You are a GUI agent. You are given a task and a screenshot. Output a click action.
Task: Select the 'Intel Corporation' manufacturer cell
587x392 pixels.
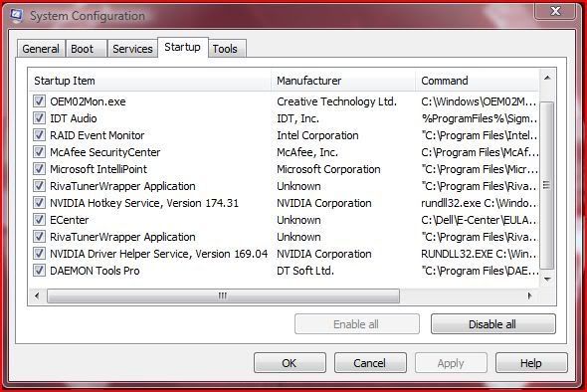coord(317,135)
